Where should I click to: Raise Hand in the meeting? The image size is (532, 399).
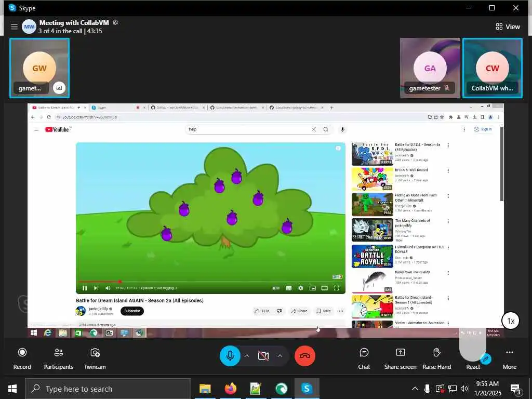point(436,358)
